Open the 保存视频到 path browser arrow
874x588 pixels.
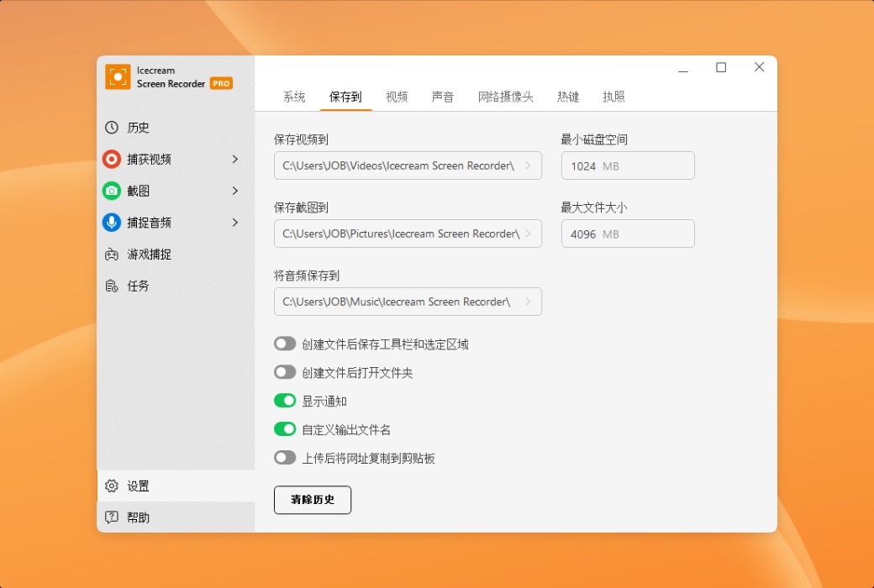point(529,165)
